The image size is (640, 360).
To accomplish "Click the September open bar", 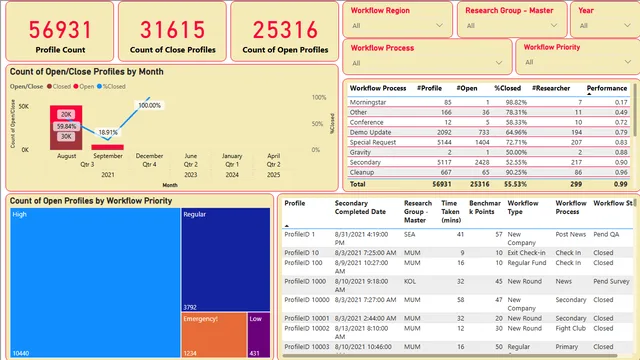I will tap(108, 147).
